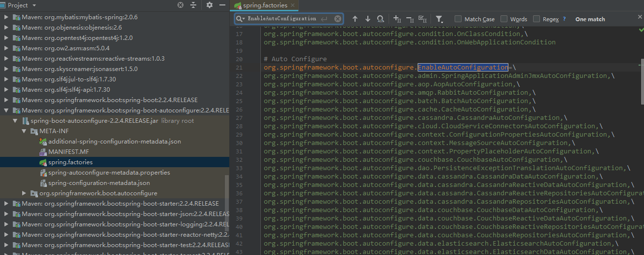Clear the search field text
Image resolution: width=644 pixels, height=255 pixels.
tap(338, 19)
